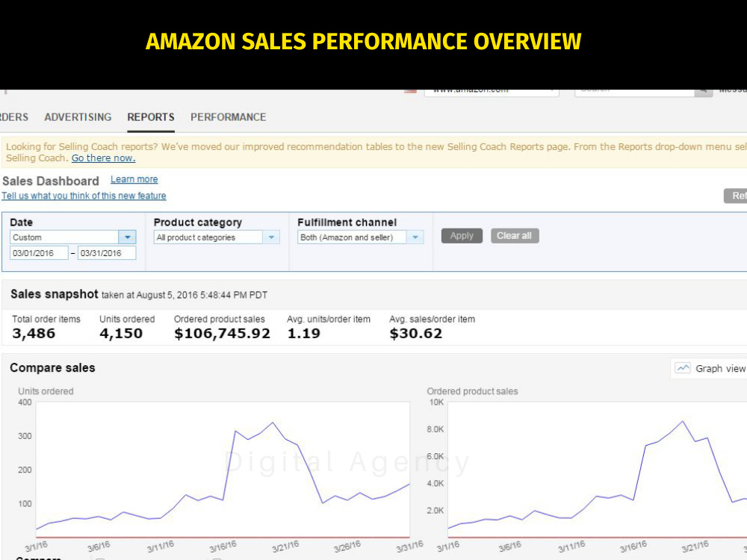Open the Learn more link

134,179
